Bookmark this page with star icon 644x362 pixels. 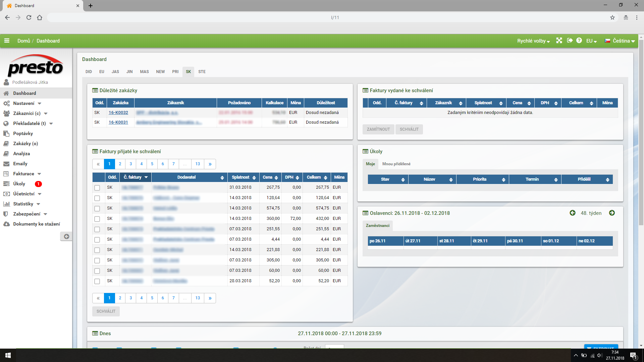(x=612, y=17)
